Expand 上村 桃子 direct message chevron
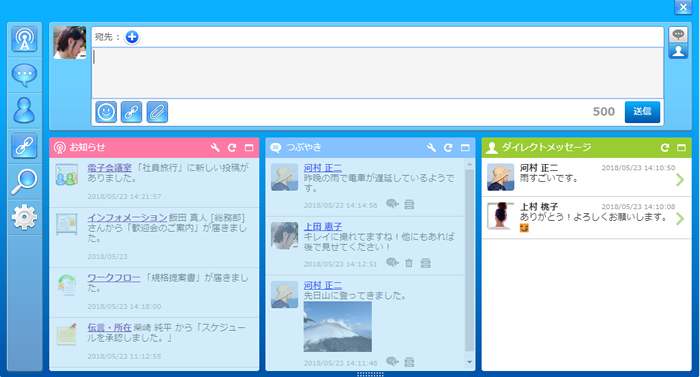The height and width of the screenshot is (377, 700). click(x=680, y=218)
